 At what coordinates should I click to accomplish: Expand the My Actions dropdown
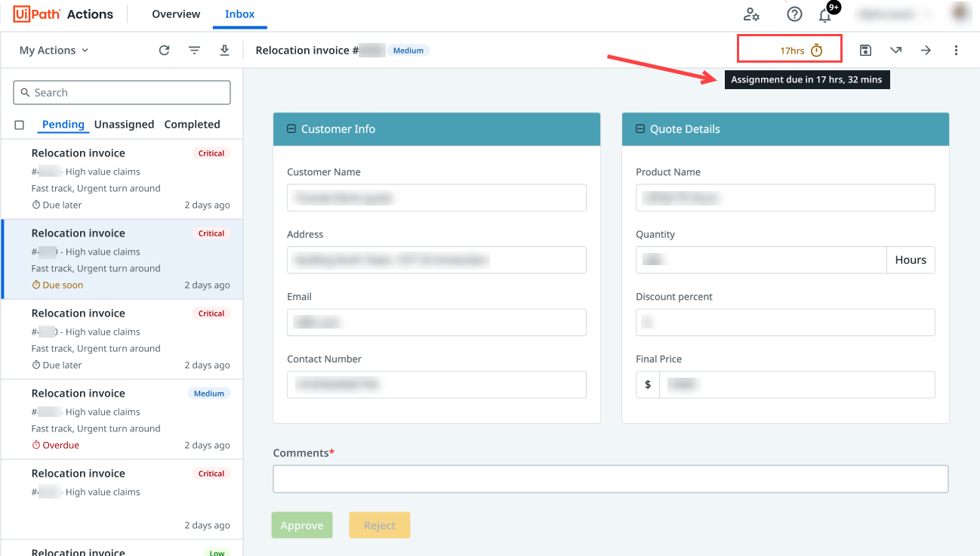pos(54,51)
